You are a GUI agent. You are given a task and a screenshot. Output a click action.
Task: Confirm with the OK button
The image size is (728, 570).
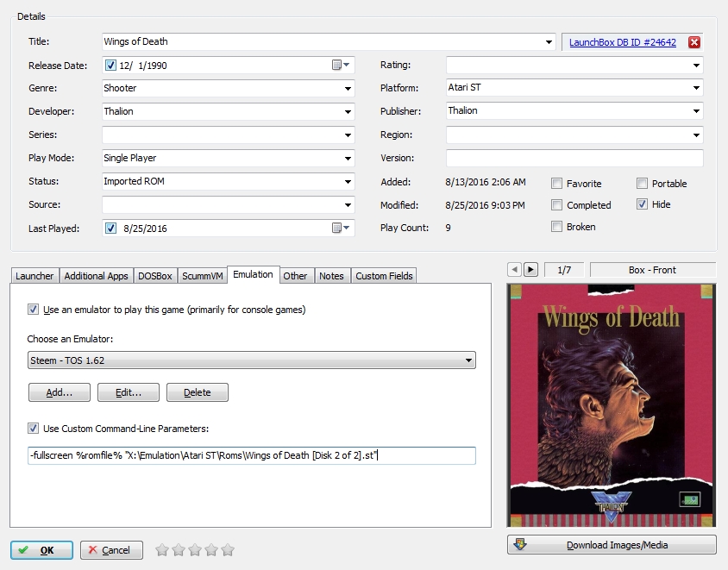coord(41,550)
